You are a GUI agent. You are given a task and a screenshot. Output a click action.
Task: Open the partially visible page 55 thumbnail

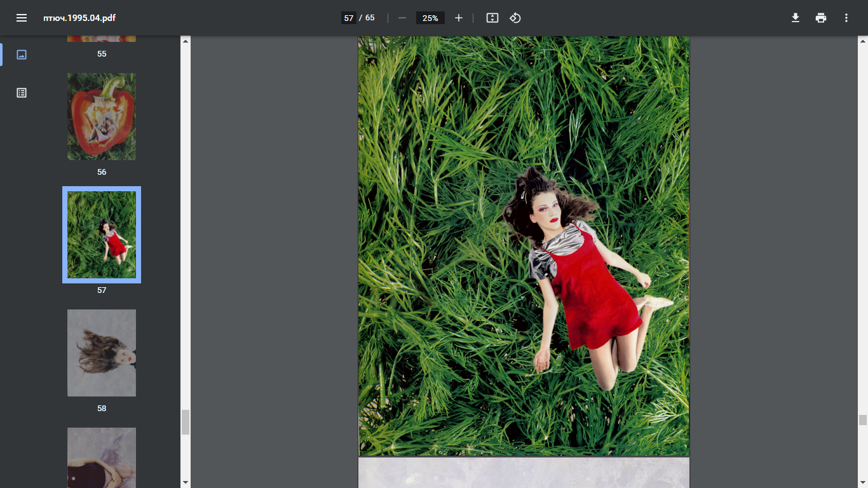coord(102,39)
